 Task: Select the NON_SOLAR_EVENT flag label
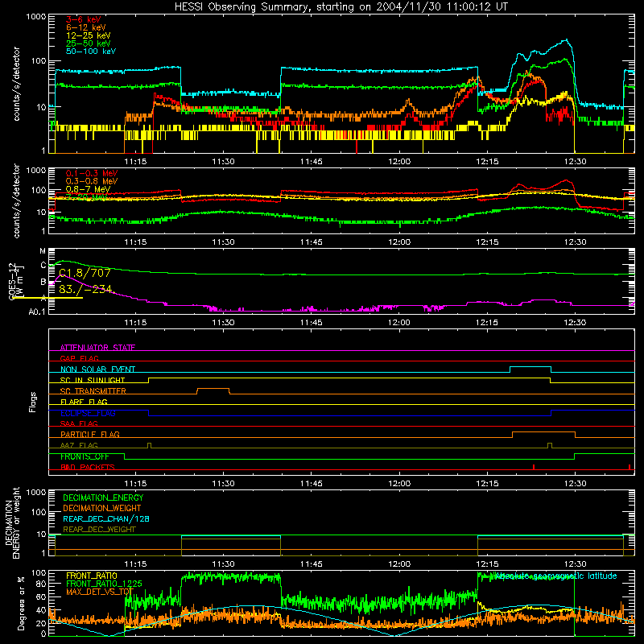[x=97, y=369]
